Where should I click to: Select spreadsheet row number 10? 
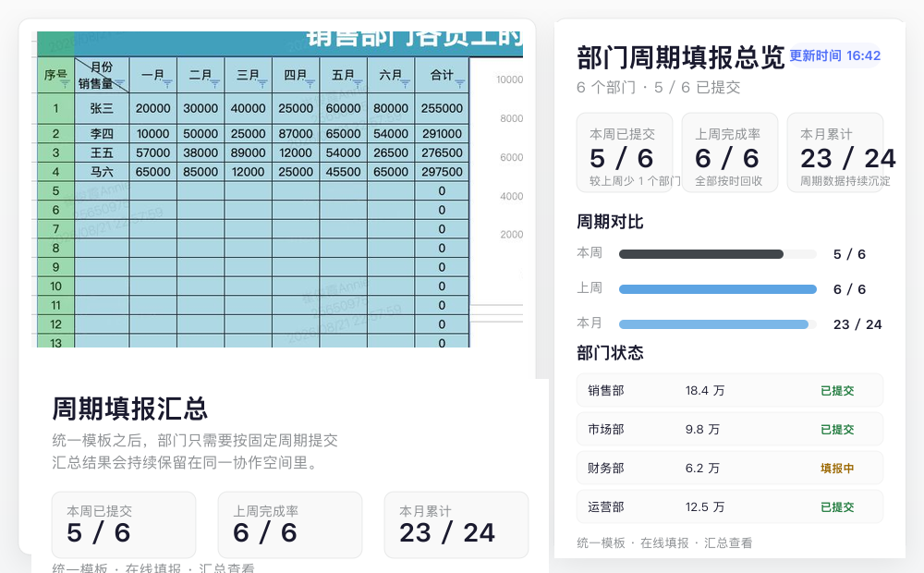pyautogui.click(x=56, y=286)
